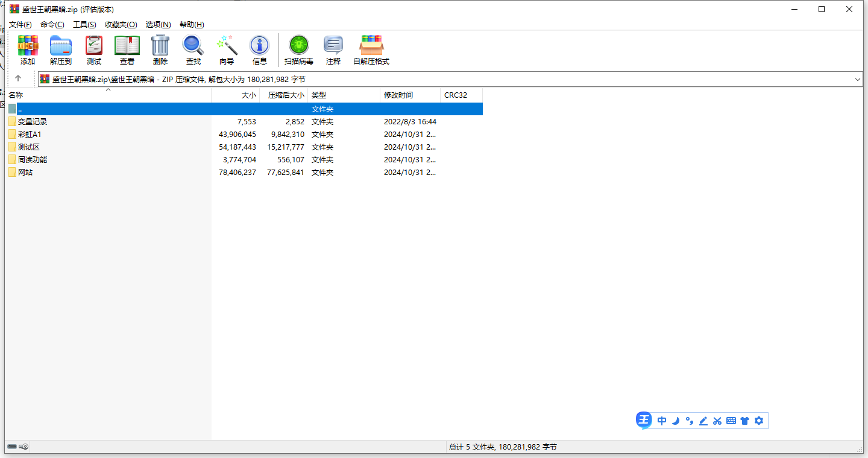868x458 pixels.
Task: Open the 查看 (View) book icon
Action: [x=127, y=46]
